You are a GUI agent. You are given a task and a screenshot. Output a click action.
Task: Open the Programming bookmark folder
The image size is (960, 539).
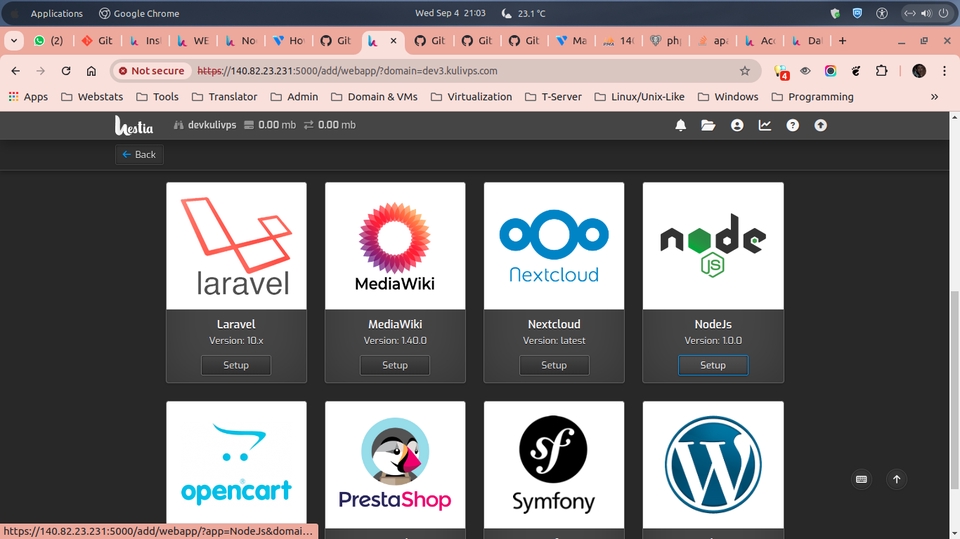812,97
